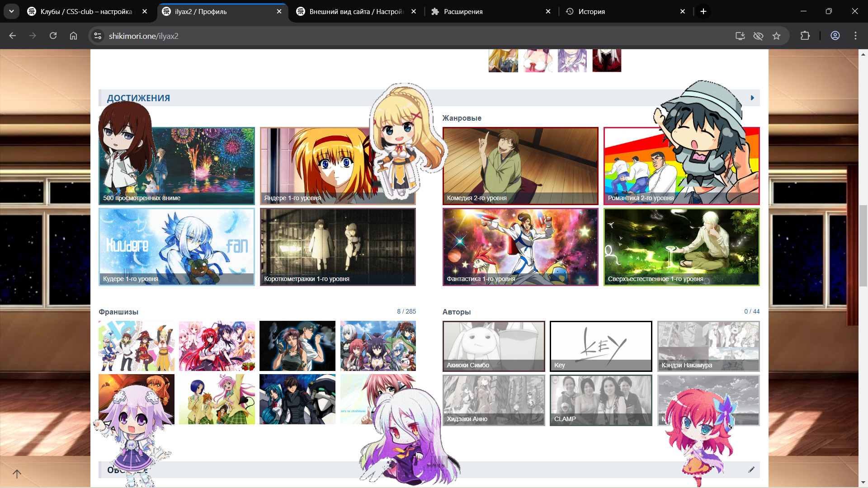Click the Жанровые heading
Screen dimensions: 868x488
click(462, 118)
